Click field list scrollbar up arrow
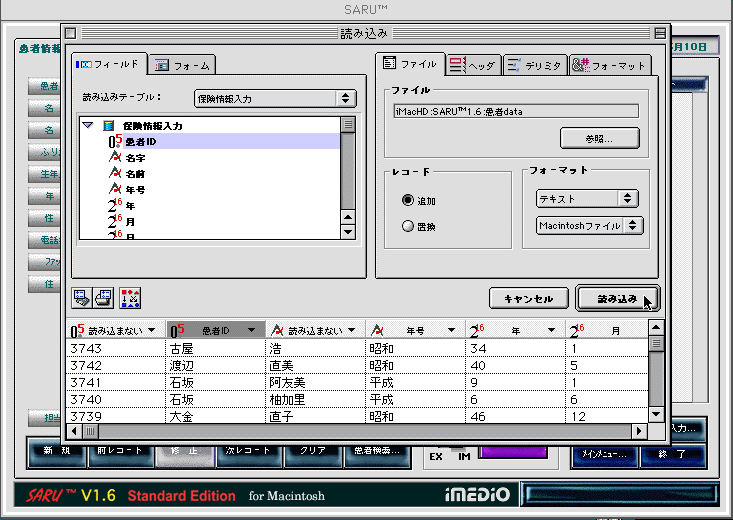Image resolution: width=733 pixels, height=520 pixels. [348, 217]
